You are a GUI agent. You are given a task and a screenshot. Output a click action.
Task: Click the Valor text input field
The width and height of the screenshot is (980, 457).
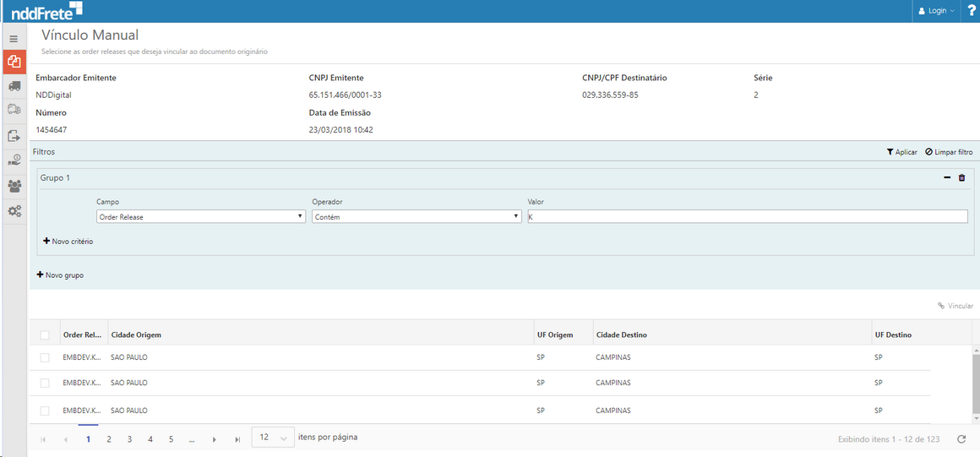pyautogui.click(x=747, y=217)
